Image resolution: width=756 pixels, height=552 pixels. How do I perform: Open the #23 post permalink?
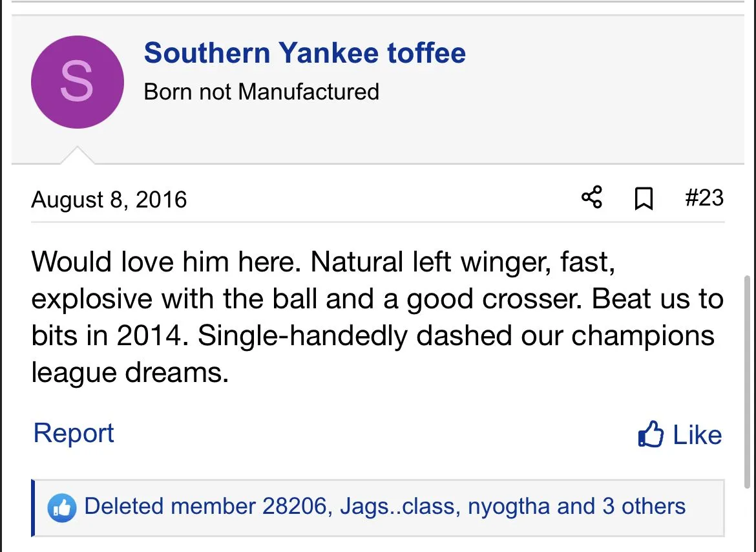click(704, 198)
